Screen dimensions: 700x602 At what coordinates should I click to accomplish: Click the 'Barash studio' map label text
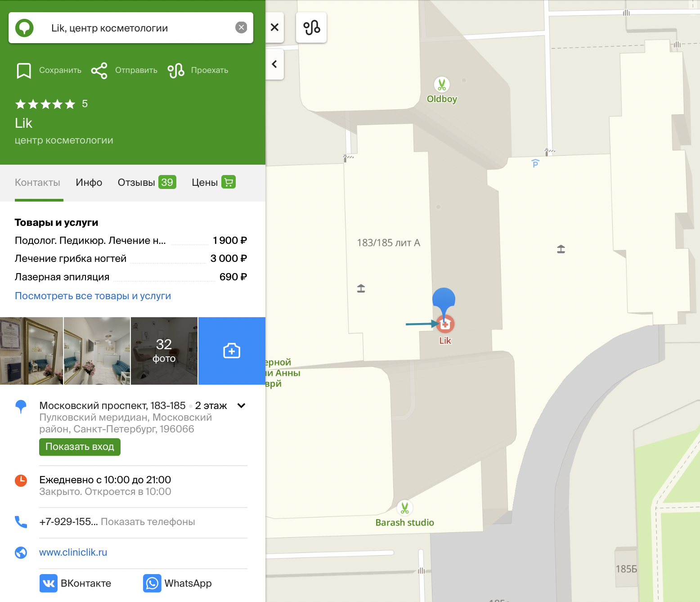[404, 522]
